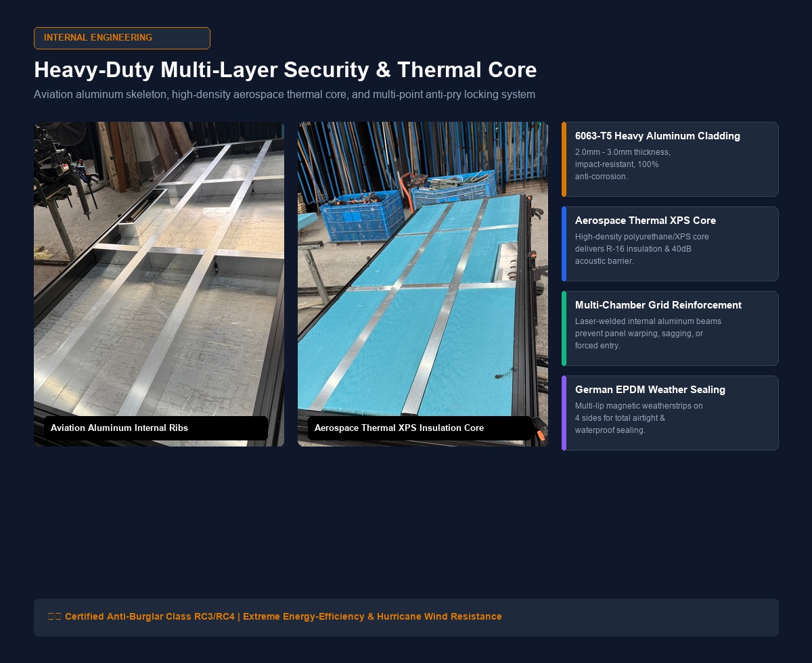
Task: Click the INTERNAL ENGINEERING badge
Action: [122, 38]
